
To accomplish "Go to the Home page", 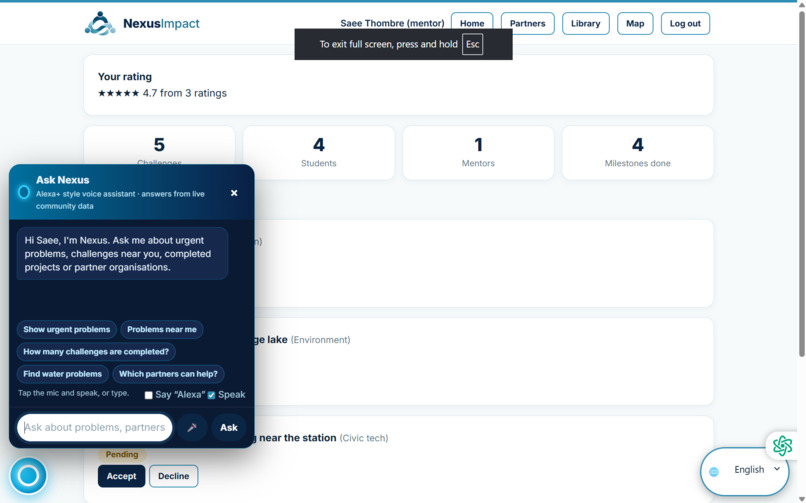I will pos(472,24).
